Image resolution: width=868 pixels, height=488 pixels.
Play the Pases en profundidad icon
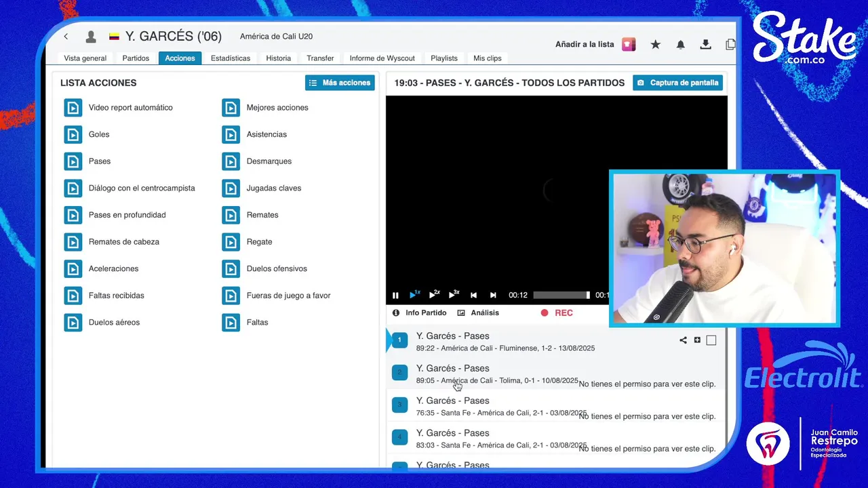pyautogui.click(x=73, y=215)
